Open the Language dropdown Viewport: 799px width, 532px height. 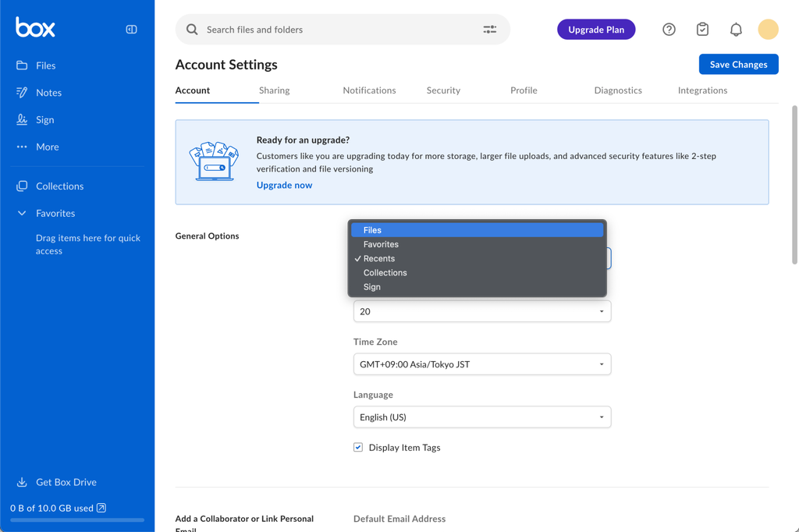point(481,417)
